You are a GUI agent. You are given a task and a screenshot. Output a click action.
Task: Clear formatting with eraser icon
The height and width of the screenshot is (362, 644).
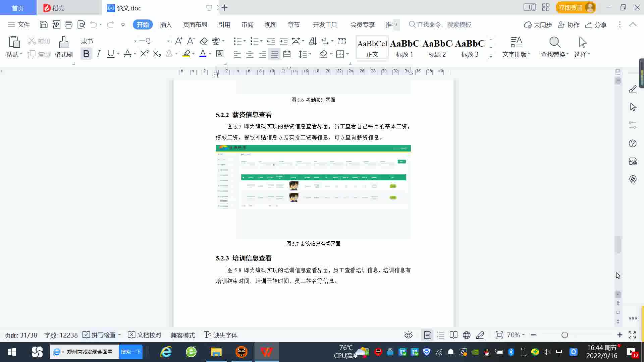(204, 41)
